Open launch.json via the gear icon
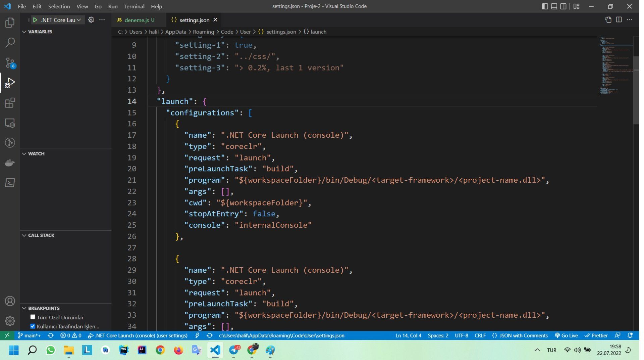The width and height of the screenshot is (644, 360). [x=91, y=20]
